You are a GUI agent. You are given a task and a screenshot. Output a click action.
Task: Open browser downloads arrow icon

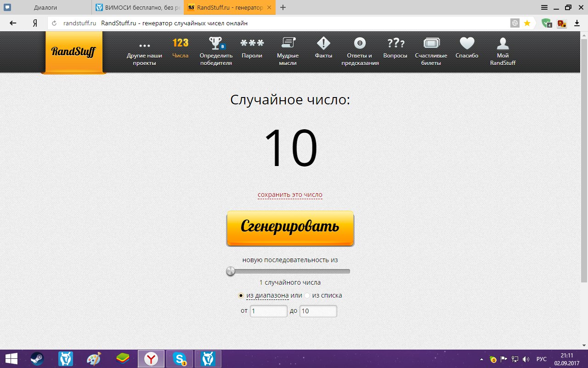[x=577, y=23]
